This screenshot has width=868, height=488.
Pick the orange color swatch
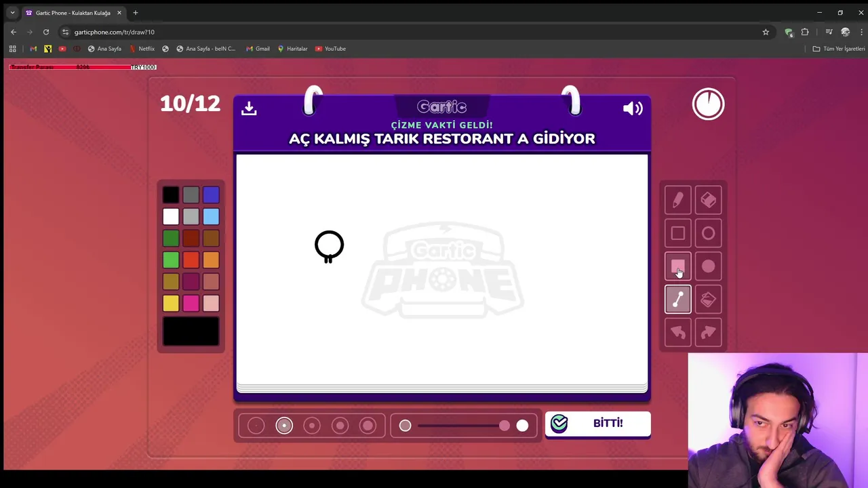211,260
